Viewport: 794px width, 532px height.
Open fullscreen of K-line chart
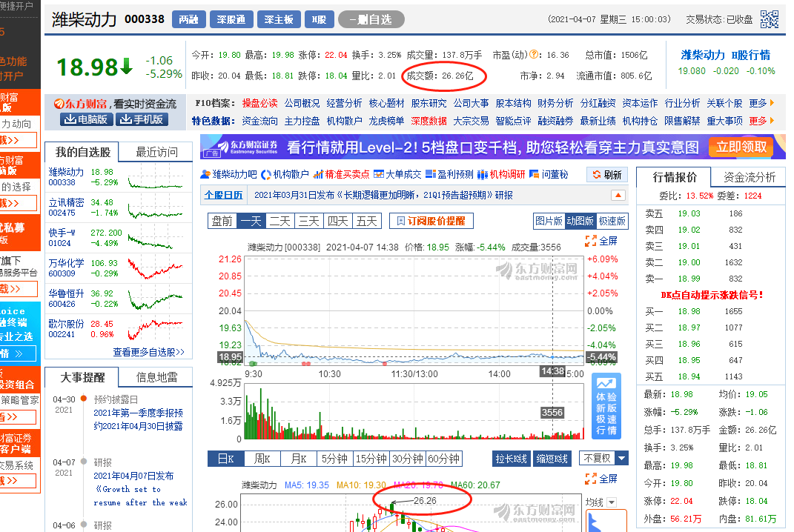[601, 479]
